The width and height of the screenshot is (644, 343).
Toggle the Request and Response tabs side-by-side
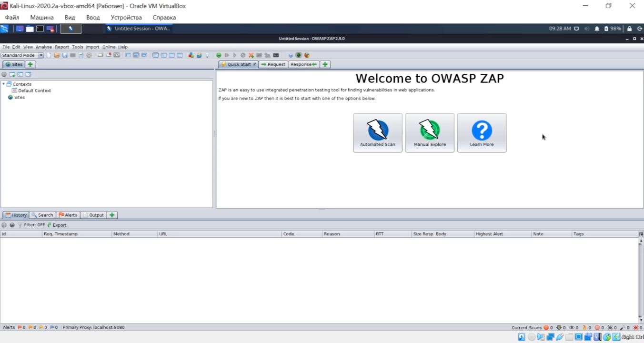[x=156, y=55]
